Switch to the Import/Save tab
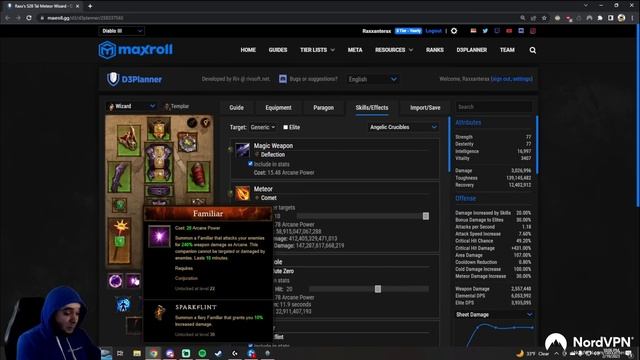Image resolution: width=640 pixels, height=360 pixels. (425, 108)
